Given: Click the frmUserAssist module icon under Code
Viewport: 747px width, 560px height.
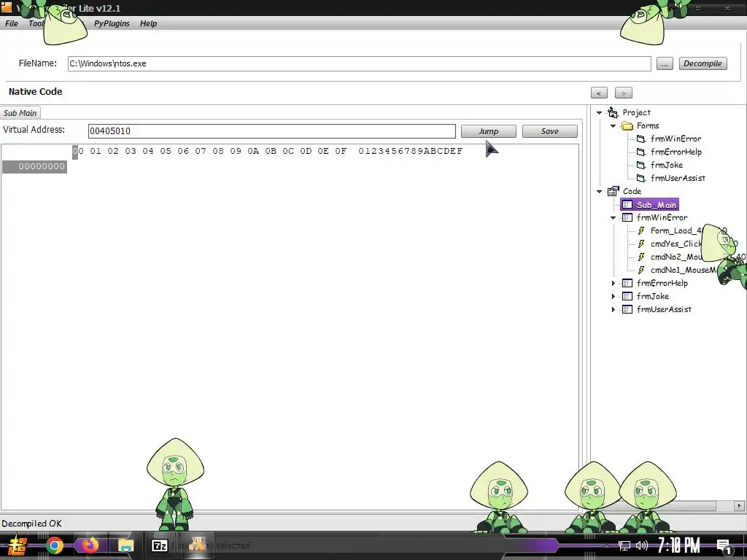Looking at the screenshot, I should pos(627,309).
